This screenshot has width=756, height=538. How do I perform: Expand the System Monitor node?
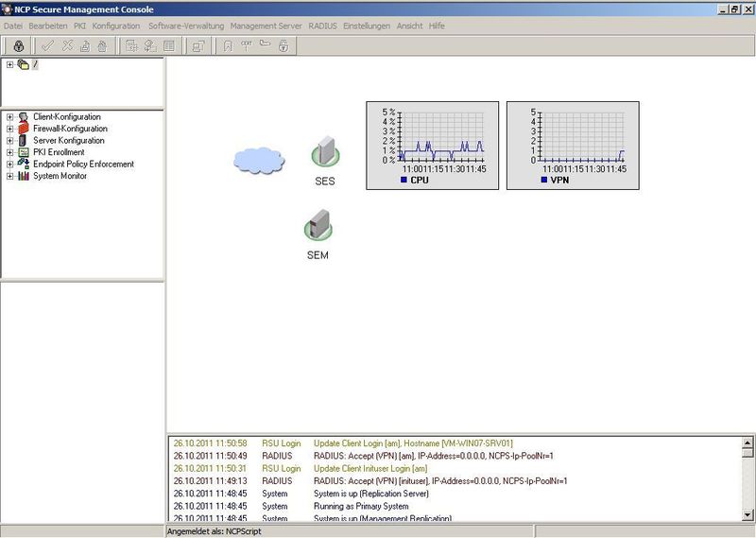9,176
